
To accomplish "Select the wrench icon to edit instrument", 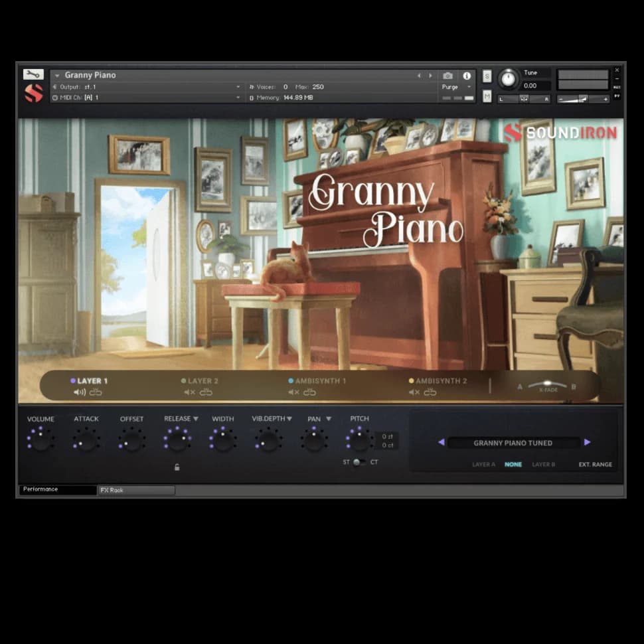I will click(x=33, y=74).
